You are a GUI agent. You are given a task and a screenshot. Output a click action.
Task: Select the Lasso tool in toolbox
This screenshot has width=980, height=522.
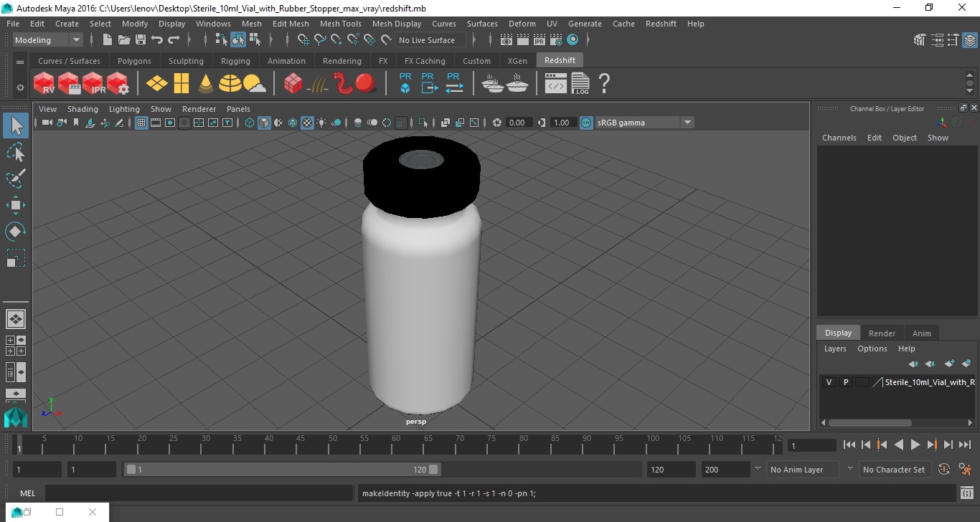tap(16, 153)
